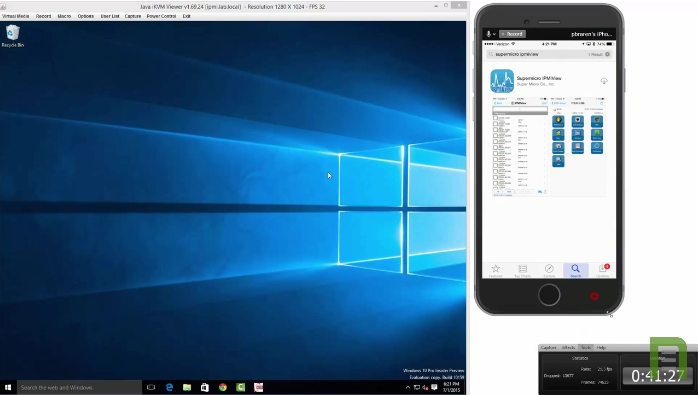Open the Macro menu in KVM Viewer
This screenshot has height=395, width=698.
pos(64,16)
